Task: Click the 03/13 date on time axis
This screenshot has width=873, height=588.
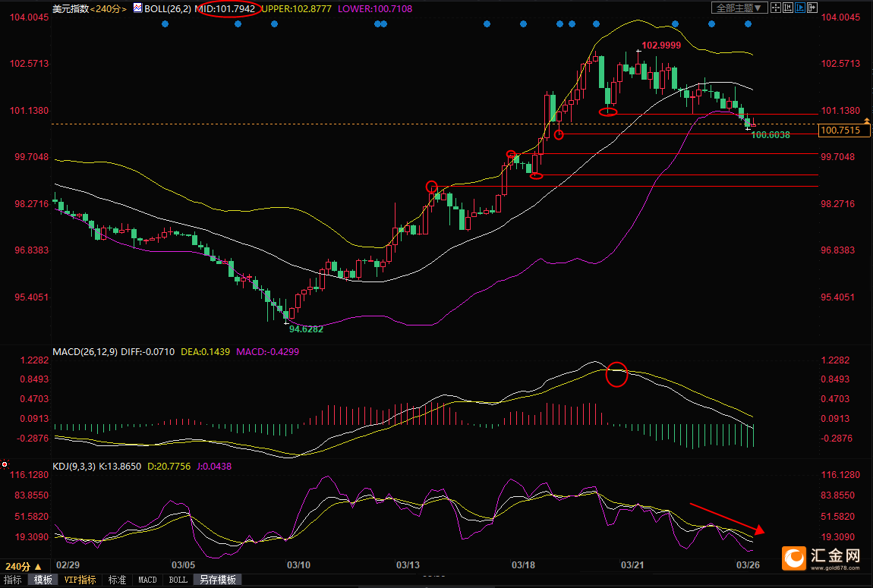Action: [x=408, y=565]
